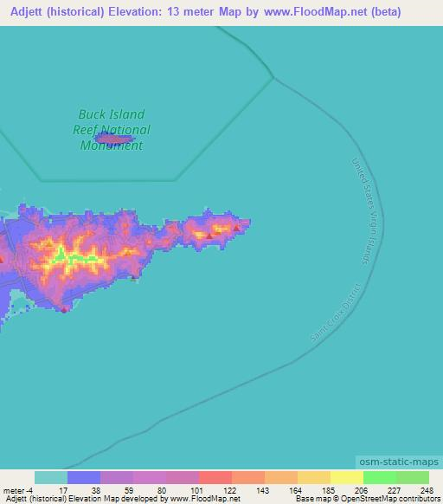Screen dimensions: 443x504
Task: Click 'www.FloodMap.net (beta)' in the title
Action: [332, 12]
